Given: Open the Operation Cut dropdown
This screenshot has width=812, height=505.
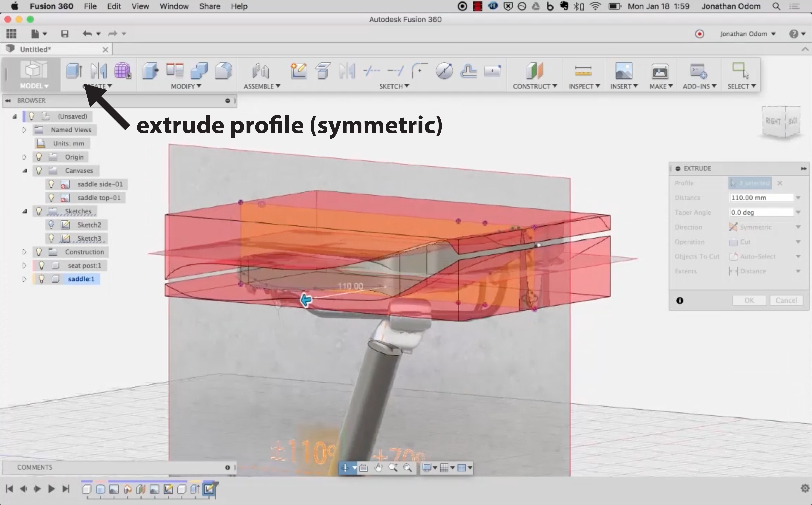Looking at the screenshot, I should pyautogui.click(x=798, y=242).
